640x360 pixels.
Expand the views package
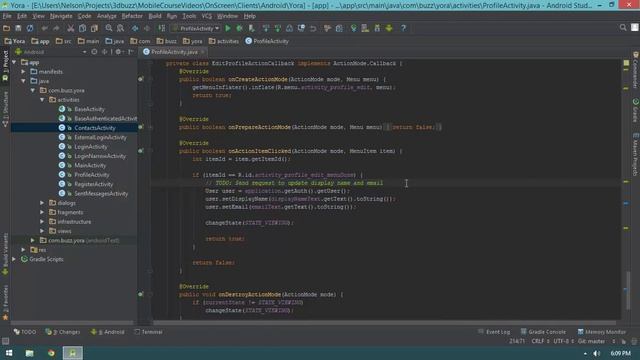tap(42, 231)
